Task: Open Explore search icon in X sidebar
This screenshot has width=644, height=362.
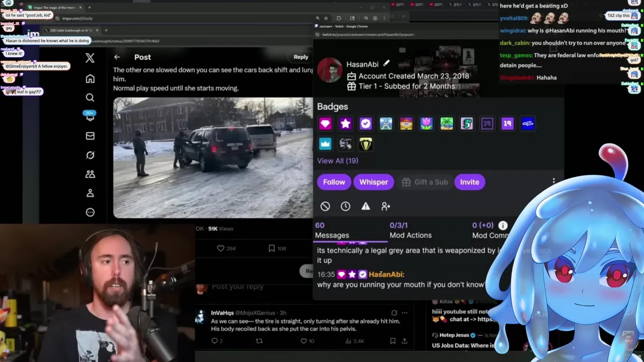Action: (90, 98)
